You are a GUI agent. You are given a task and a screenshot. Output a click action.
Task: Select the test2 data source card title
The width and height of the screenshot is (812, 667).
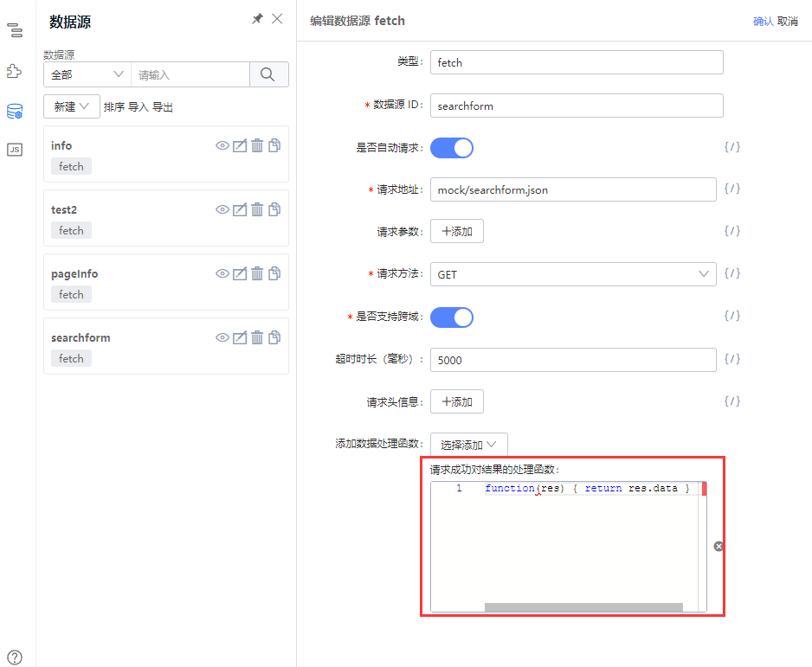[x=64, y=209]
